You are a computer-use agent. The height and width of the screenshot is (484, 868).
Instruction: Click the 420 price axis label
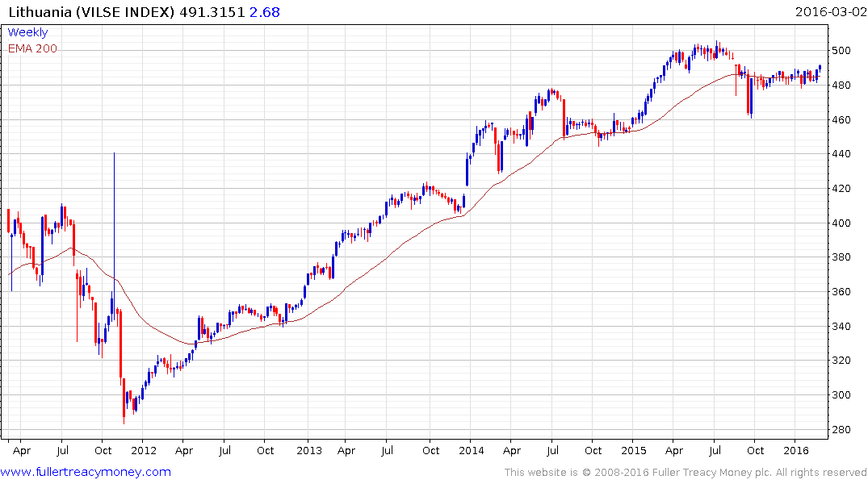tap(841, 189)
